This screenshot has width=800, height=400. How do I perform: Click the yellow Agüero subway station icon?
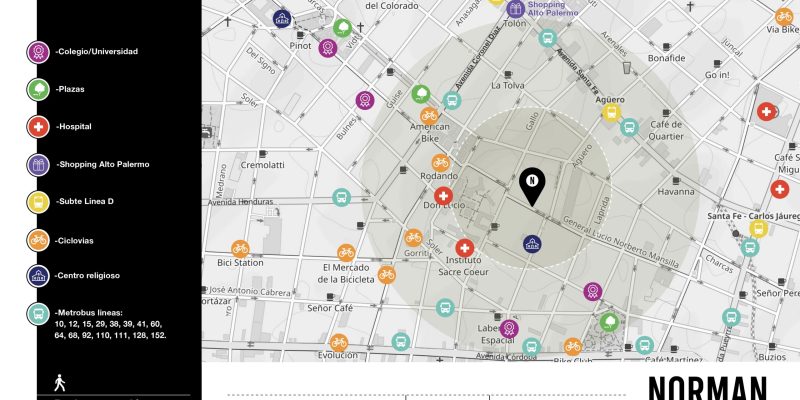[610, 113]
